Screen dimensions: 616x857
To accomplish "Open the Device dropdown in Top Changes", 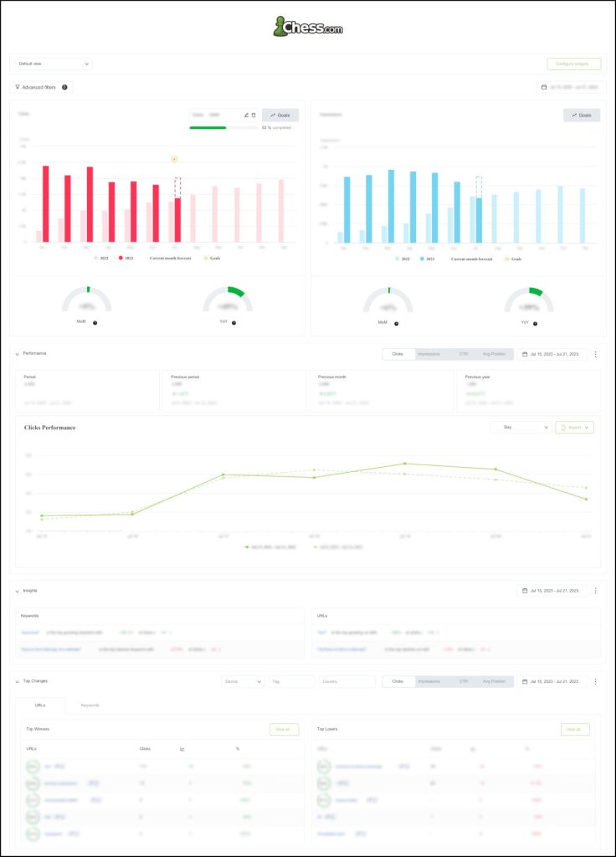I will pos(244,681).
